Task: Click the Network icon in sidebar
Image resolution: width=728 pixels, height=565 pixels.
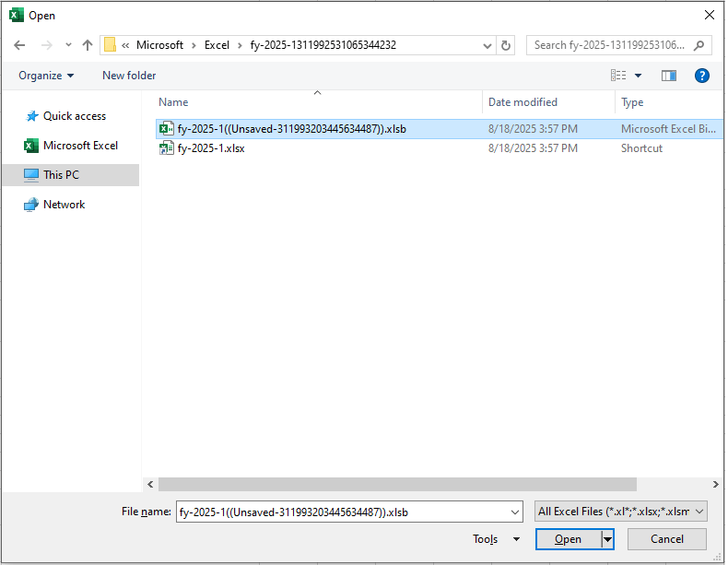Action: [31, 205]
